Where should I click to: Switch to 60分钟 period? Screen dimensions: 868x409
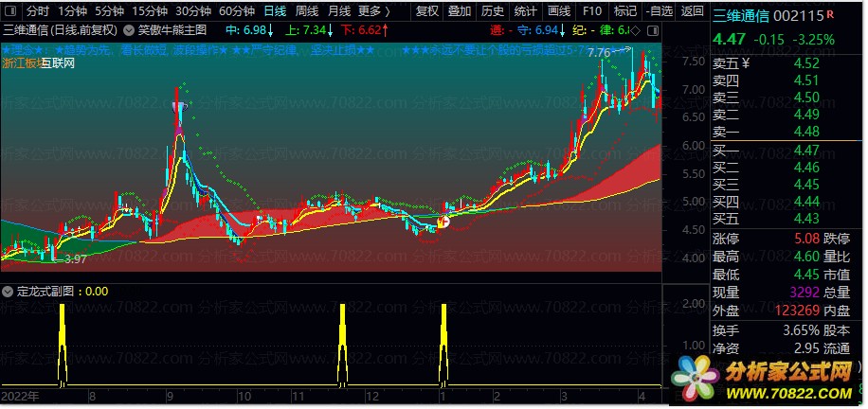click(x=237, y=10)
